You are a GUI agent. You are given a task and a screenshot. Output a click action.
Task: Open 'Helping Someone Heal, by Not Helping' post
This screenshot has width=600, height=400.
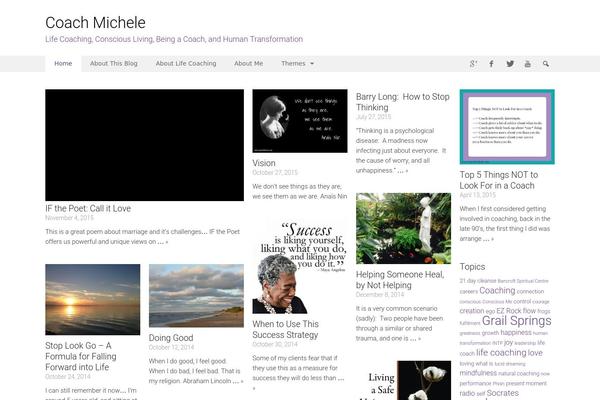coord(400,280)
